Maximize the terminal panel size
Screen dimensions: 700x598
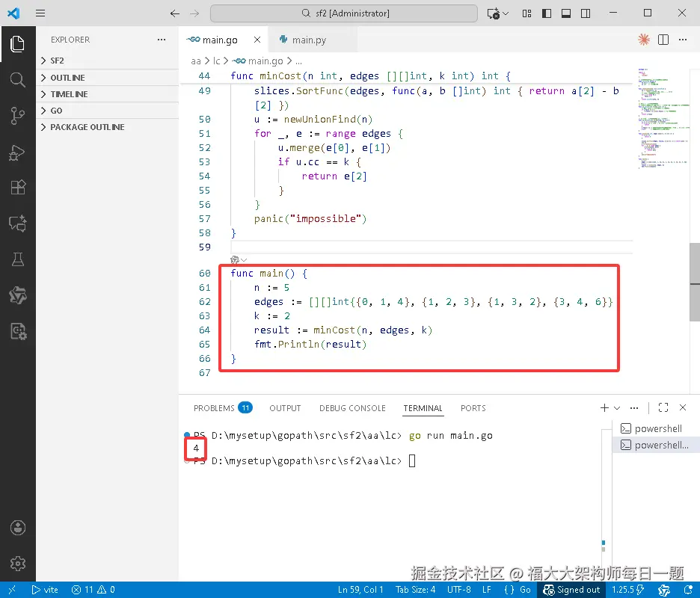point(663,407)
